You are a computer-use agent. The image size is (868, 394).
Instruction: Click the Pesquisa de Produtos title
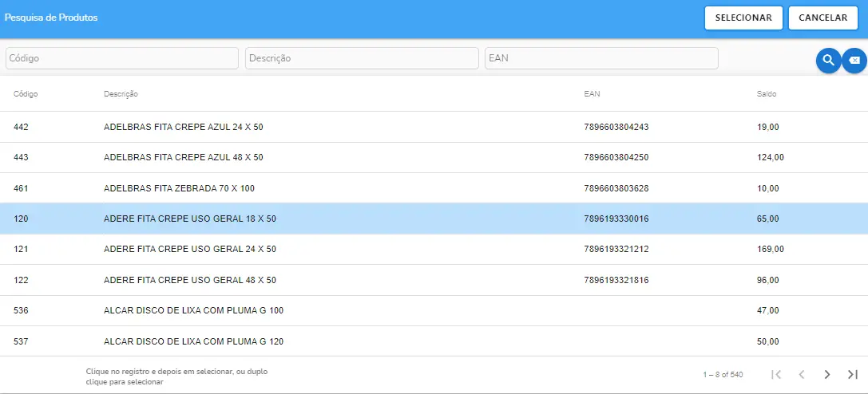click(x=51, y=18)
